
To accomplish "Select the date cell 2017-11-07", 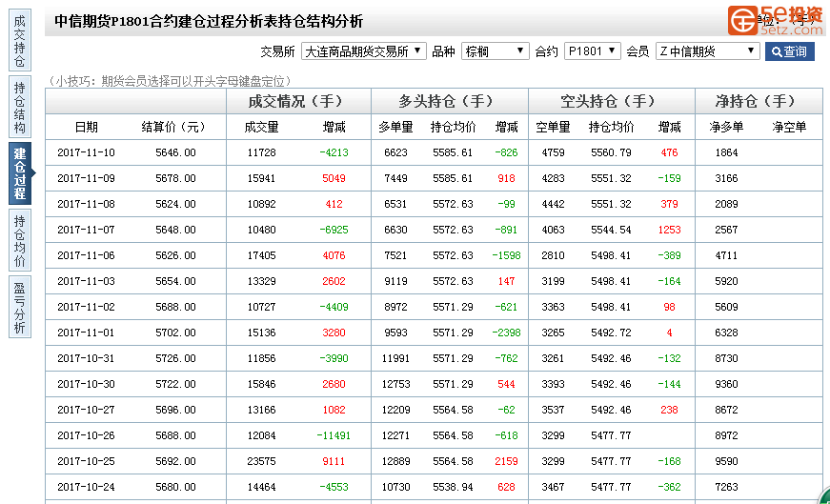I will [86, 230].
